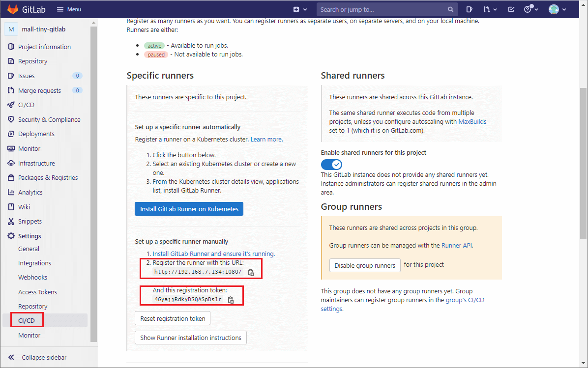Click the sidebar vertical scrollbar
The height and width of the screenshot is (368, 588).
93,184
